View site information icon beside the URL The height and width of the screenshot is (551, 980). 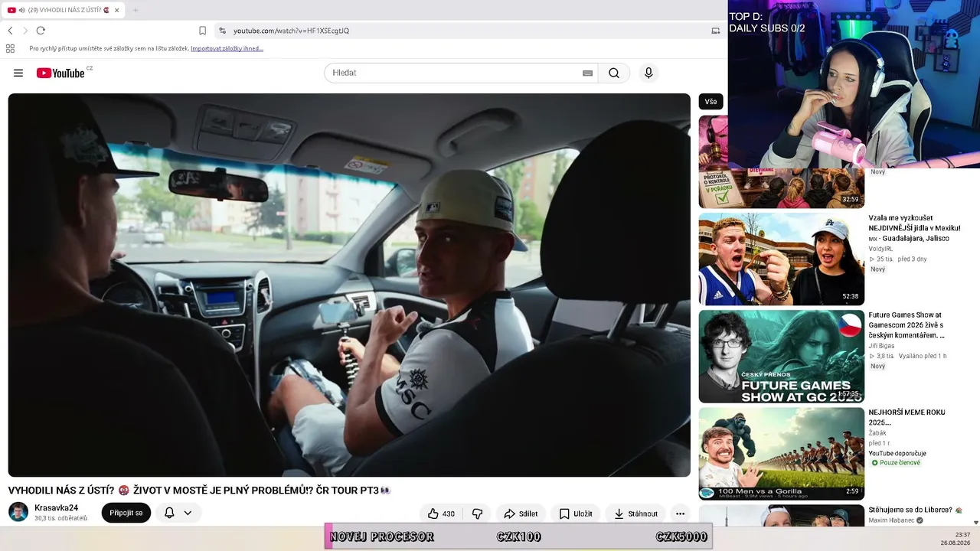click(222, 31)
